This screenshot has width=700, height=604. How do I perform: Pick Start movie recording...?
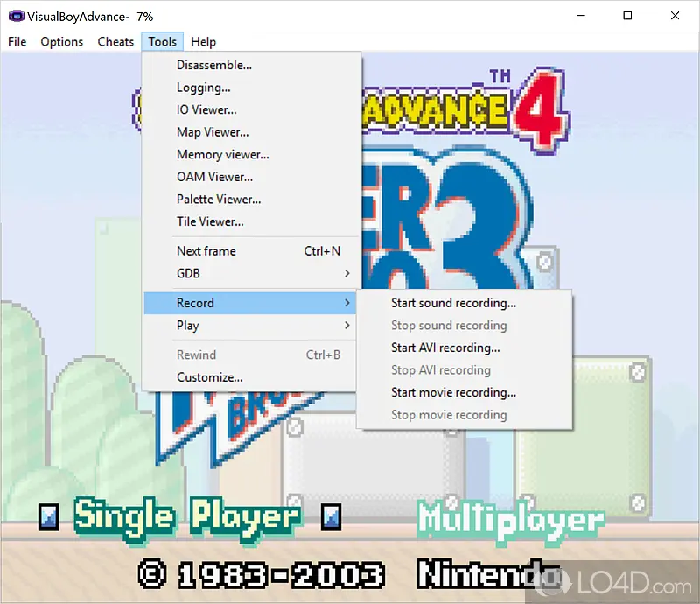point(453,392)
